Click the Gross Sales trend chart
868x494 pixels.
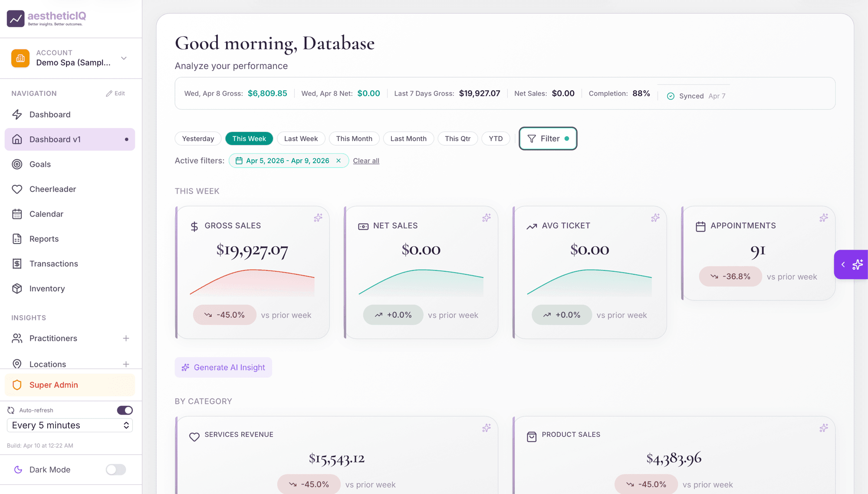click(252, 283)
